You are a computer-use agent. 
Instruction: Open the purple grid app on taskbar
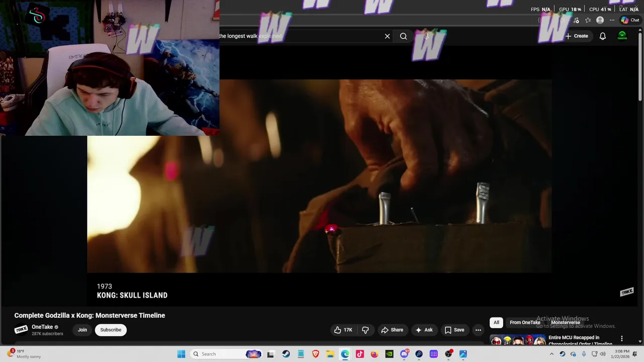pos(434,354)
